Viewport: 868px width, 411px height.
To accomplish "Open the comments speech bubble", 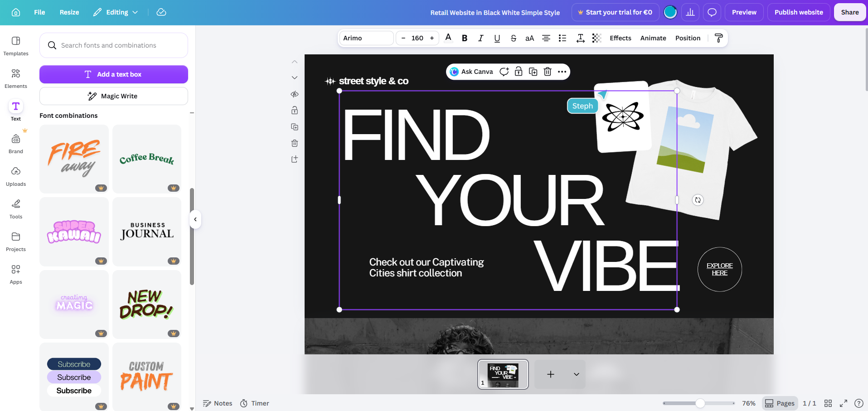I will click(x=712, y=12).
